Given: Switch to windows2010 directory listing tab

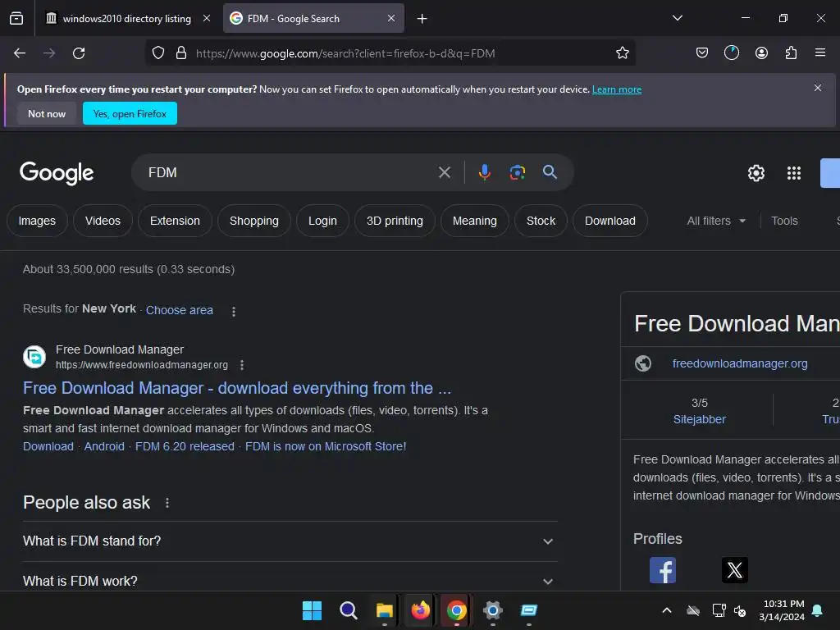Looking at the screenshot, I should [x=126, y=18].
